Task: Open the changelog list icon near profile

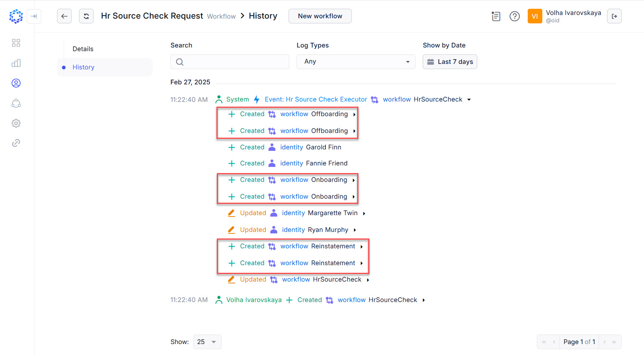Action: point(496,16)
